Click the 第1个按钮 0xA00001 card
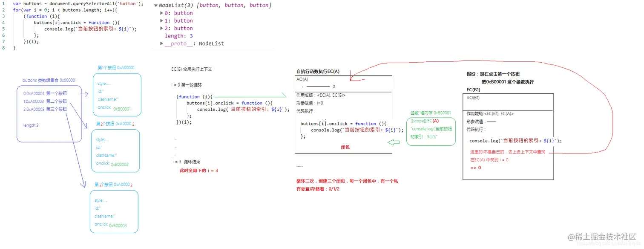 pyautogui.click(x=116, y=95)
